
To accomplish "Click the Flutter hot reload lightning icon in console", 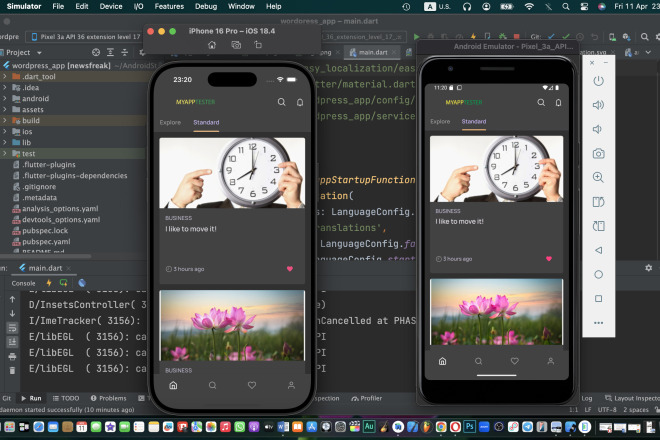I will (x=49, y=283).
